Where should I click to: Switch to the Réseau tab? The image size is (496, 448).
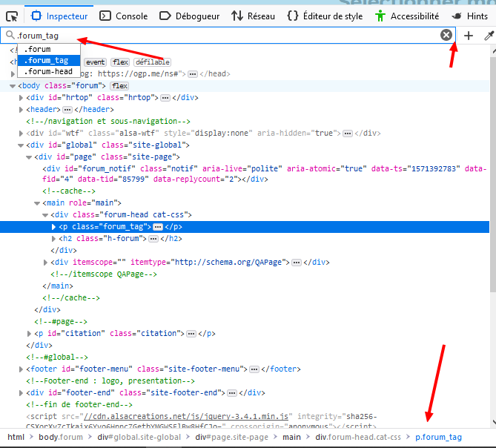[x=253, y=16]
